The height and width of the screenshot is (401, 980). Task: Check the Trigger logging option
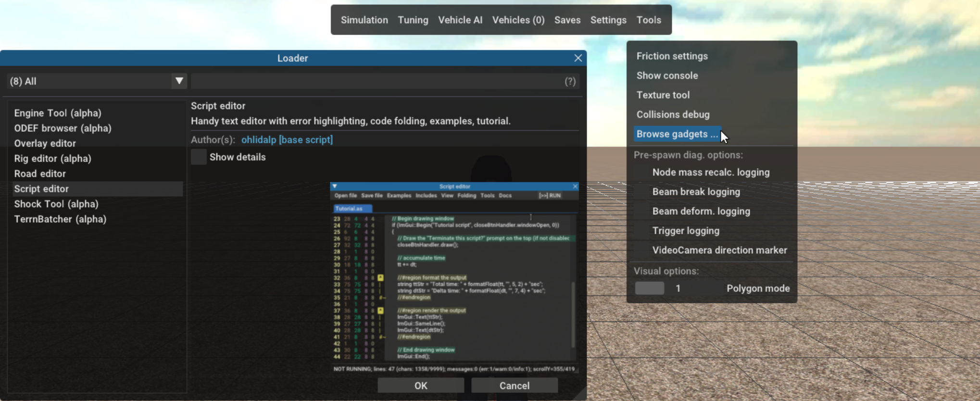click(642, 231)
